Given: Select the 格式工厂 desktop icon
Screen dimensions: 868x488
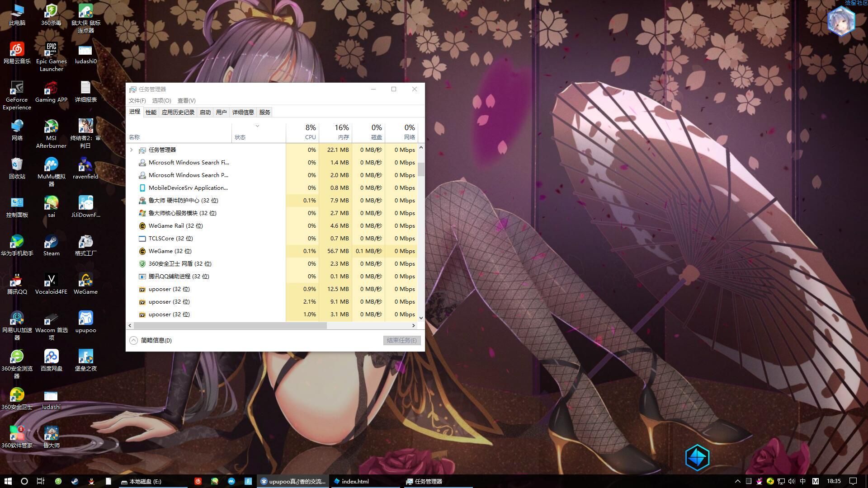Looking at the screenshot, I should coord(85,245).
